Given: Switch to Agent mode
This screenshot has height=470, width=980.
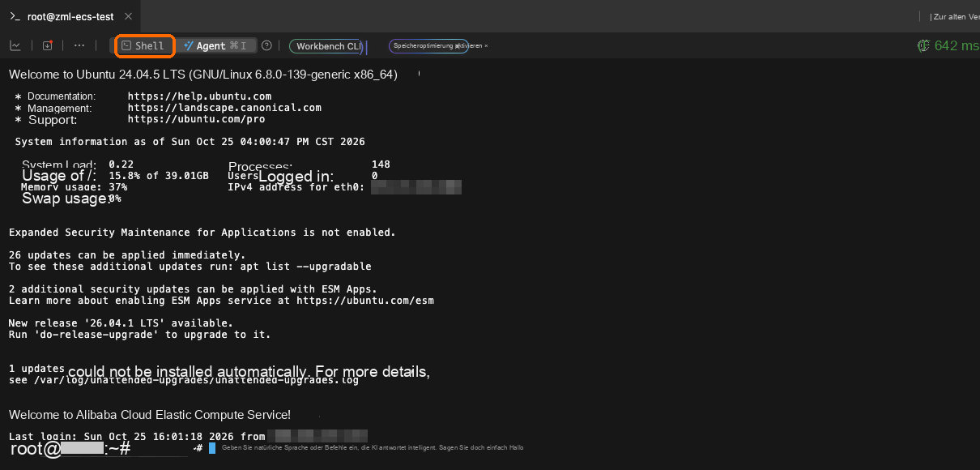Looking at the screenshot, I should (216, 45).
